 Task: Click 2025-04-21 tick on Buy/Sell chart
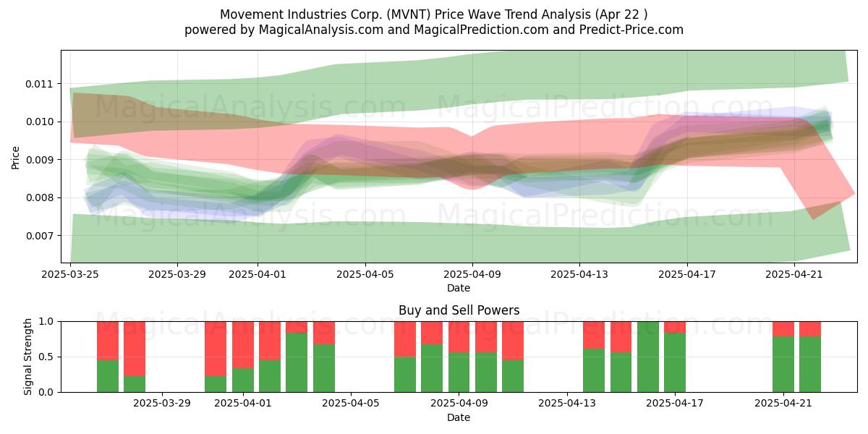click(783, 404)
